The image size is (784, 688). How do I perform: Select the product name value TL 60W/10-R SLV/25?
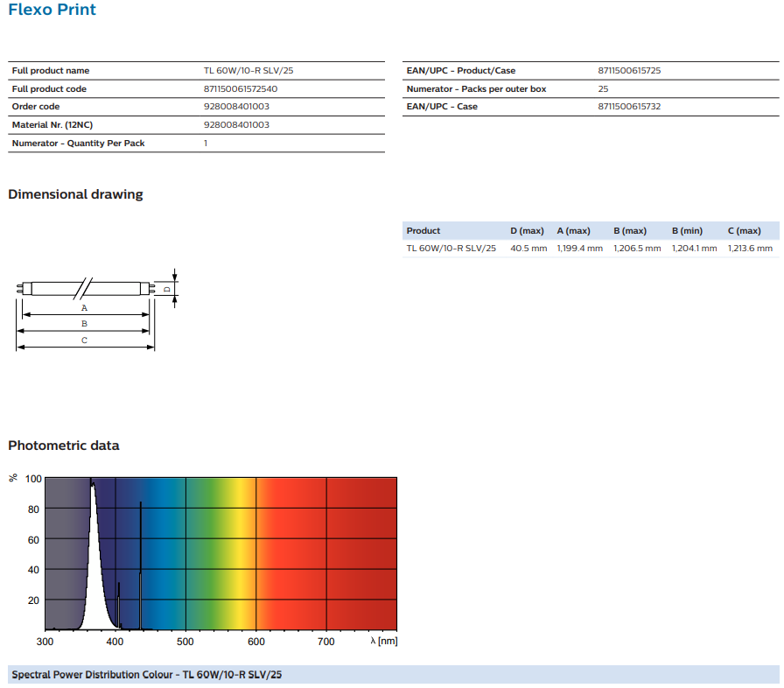click(248, 71)
